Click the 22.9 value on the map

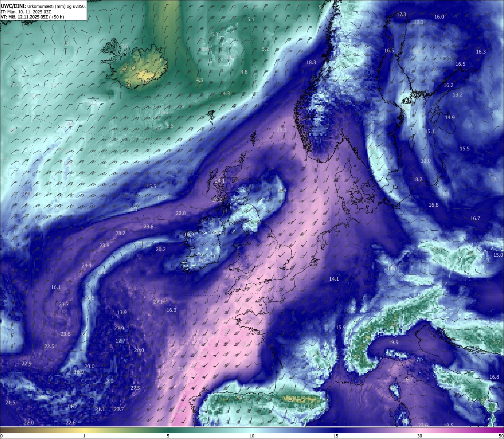tap(26, 364)
